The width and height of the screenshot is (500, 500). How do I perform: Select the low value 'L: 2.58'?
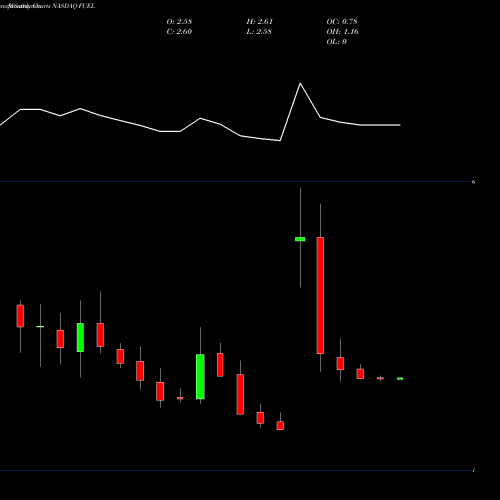point(259,31)
